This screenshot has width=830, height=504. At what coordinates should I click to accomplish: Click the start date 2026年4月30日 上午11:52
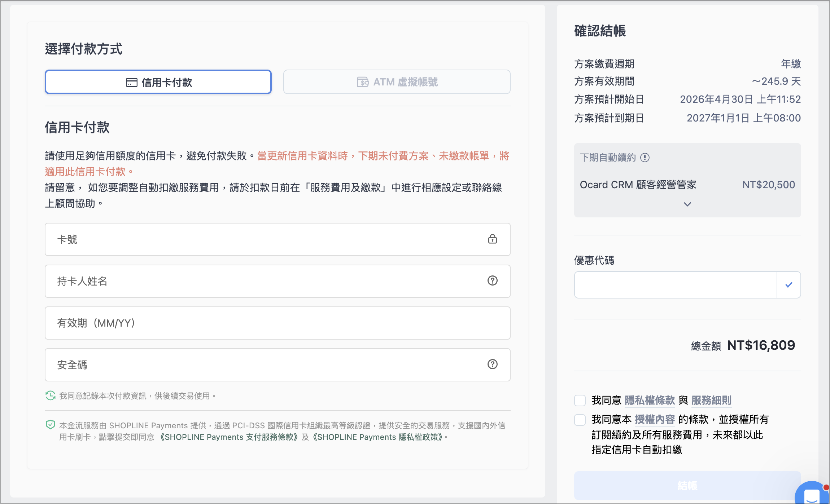tap(740, 99)
